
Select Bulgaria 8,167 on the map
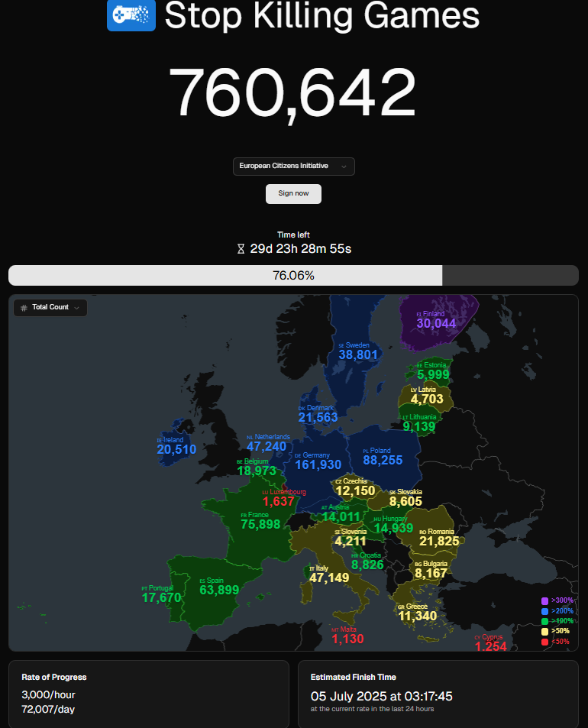coord(431,569)
